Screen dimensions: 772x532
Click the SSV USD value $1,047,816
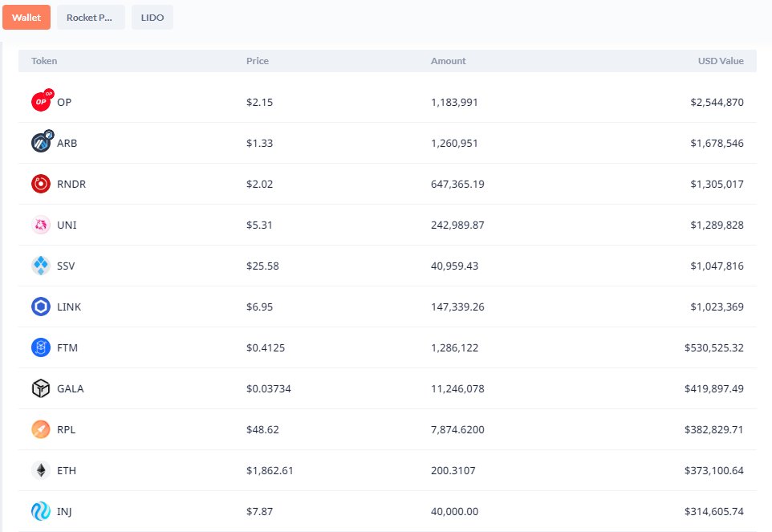pyautogui.click(x=717, y=266)
